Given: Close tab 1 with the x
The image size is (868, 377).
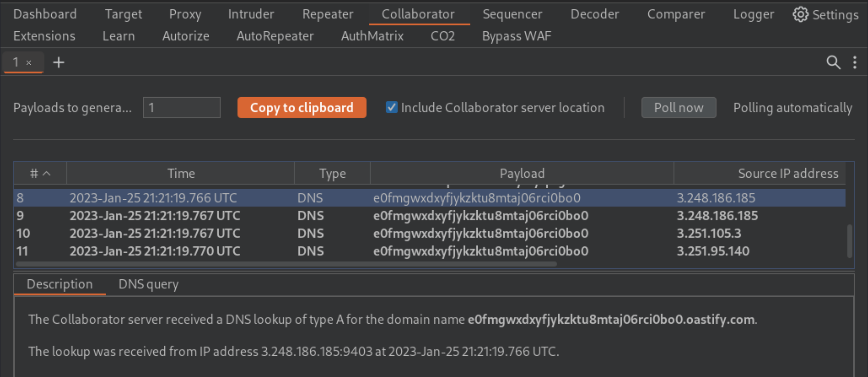Looking at the screenshot, I should (29, 62).
